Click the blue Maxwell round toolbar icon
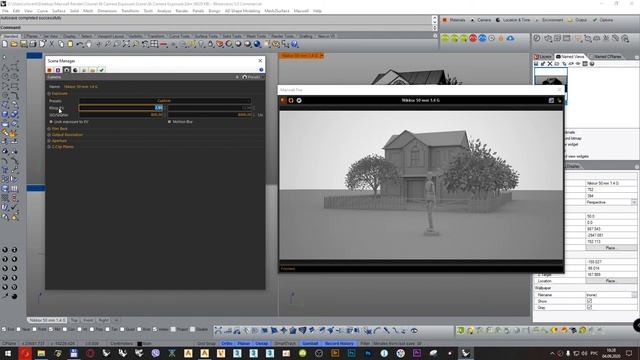640x360 pixels. tap(482, 38)
